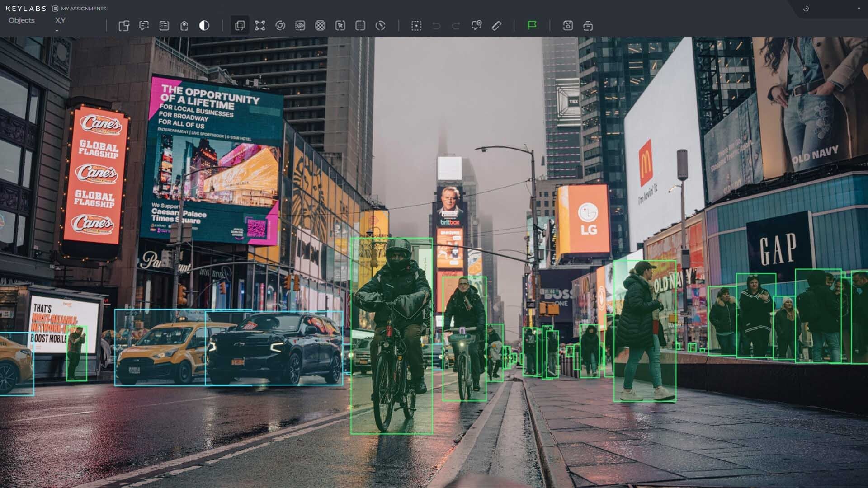Select the ruler measure tool
The width and height of the screenshot is (868, 488).
[x=496, y=26]
